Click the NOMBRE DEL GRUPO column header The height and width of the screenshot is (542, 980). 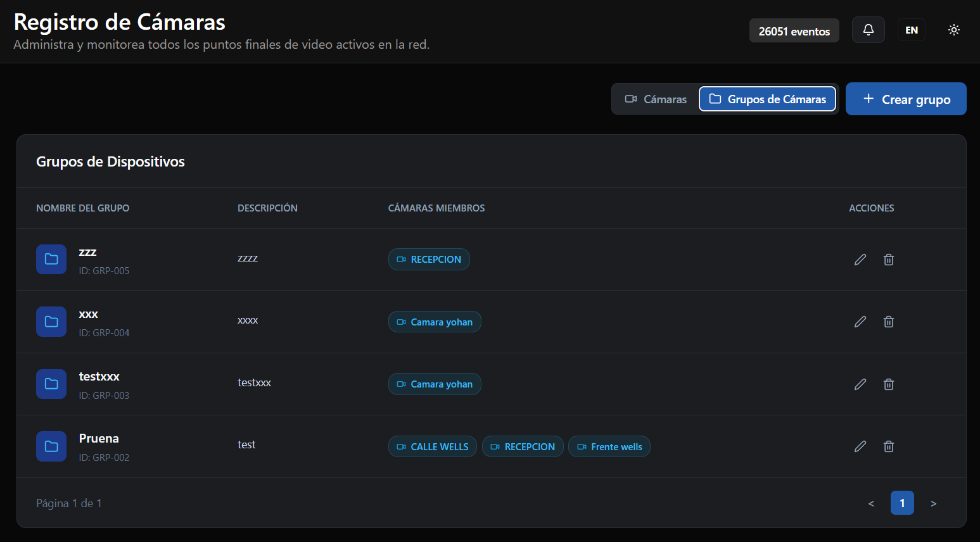(83, 208)
